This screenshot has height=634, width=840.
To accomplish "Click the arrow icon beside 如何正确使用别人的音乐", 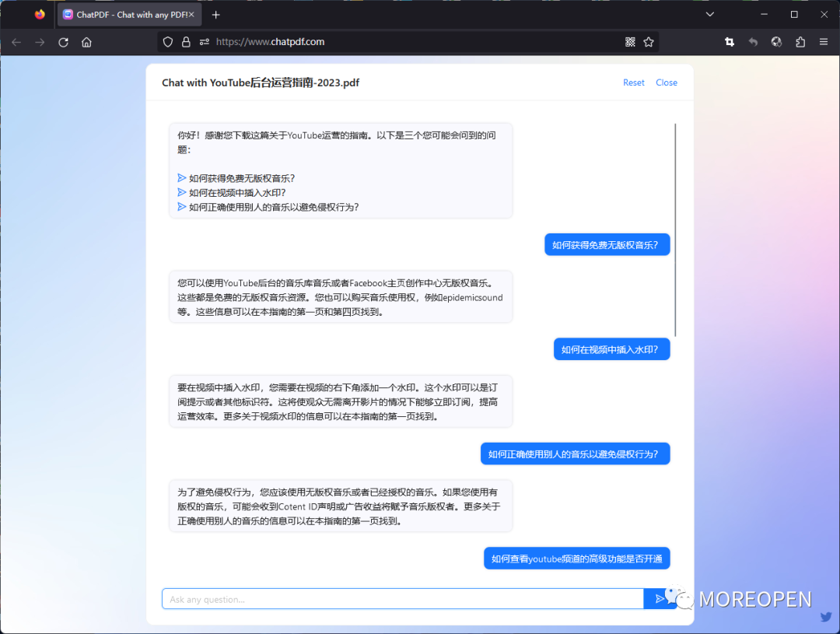I will point(181,207).
